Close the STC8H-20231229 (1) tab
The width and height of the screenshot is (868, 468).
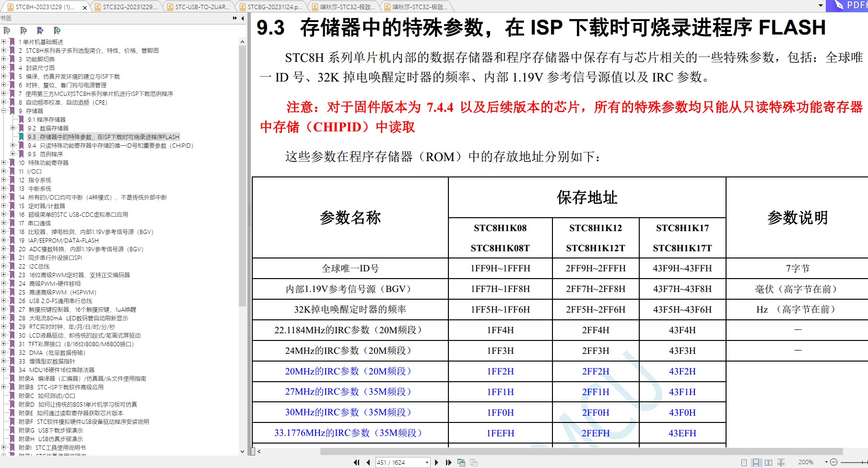(85, 7)
